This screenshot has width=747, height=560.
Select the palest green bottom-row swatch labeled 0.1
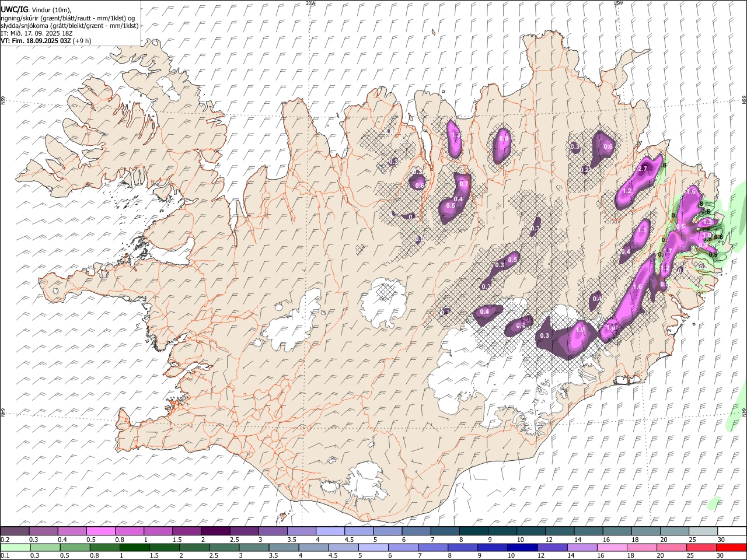click(16, 548)
